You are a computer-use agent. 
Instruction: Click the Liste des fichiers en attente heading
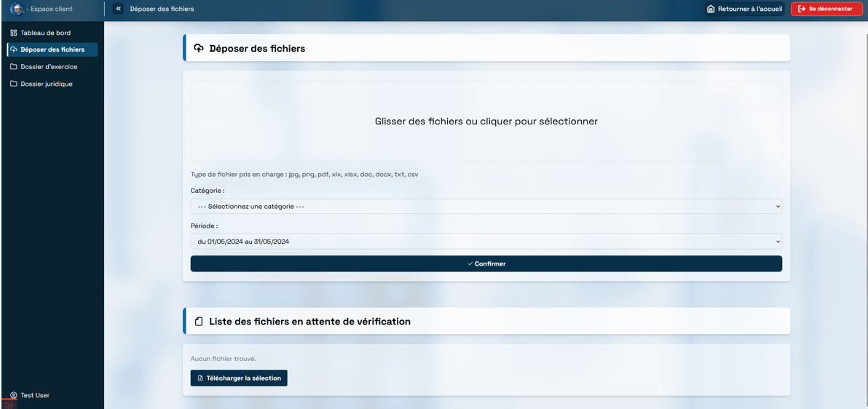pyautogui.click(x=309, y=321)
